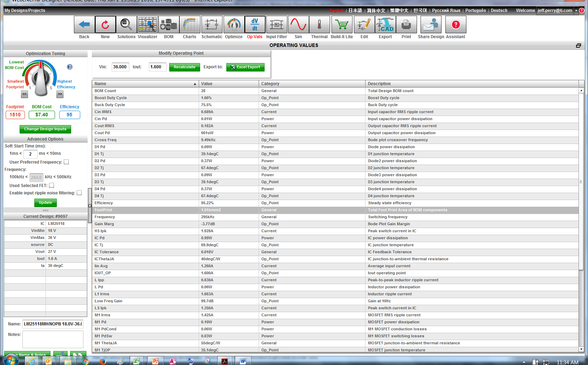This screenshot has height=365, width=588.
Task: Click the Vin input field
Action: click(x=120, y=67)
